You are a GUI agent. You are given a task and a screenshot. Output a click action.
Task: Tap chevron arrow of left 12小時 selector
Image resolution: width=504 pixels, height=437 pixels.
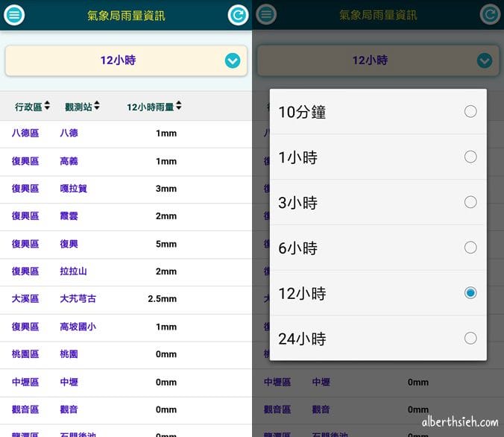pyautogui.click(x=233, y=60)
